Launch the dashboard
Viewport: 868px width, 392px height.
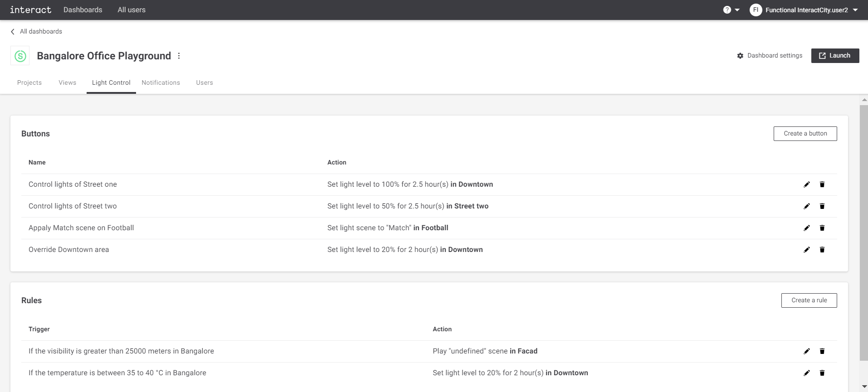[834, 56]
